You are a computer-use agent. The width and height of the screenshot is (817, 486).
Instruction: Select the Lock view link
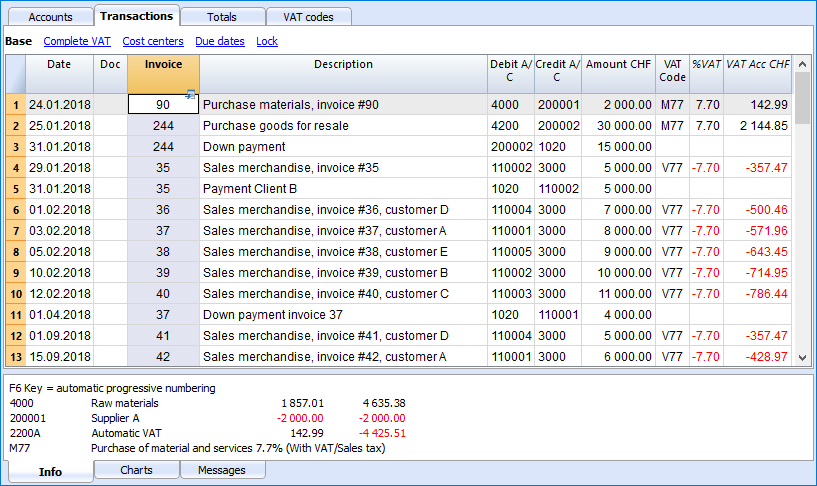tap(267, 41)
